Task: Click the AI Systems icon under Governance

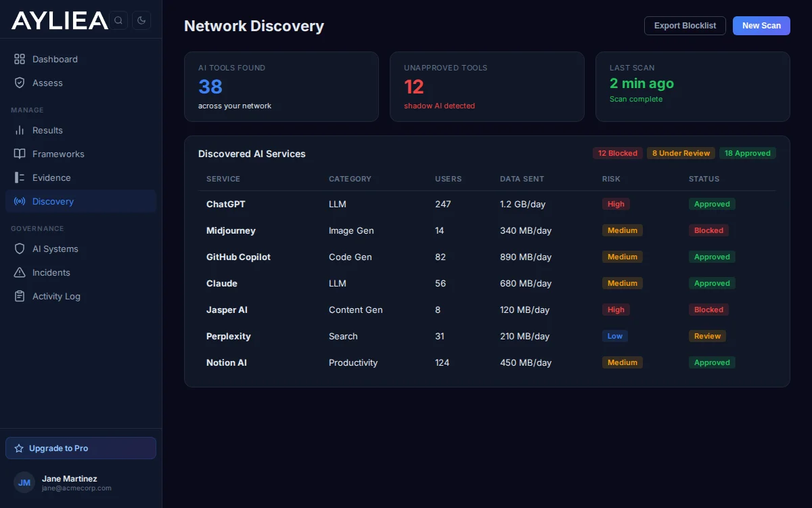Action: click(x=18, y=249)
